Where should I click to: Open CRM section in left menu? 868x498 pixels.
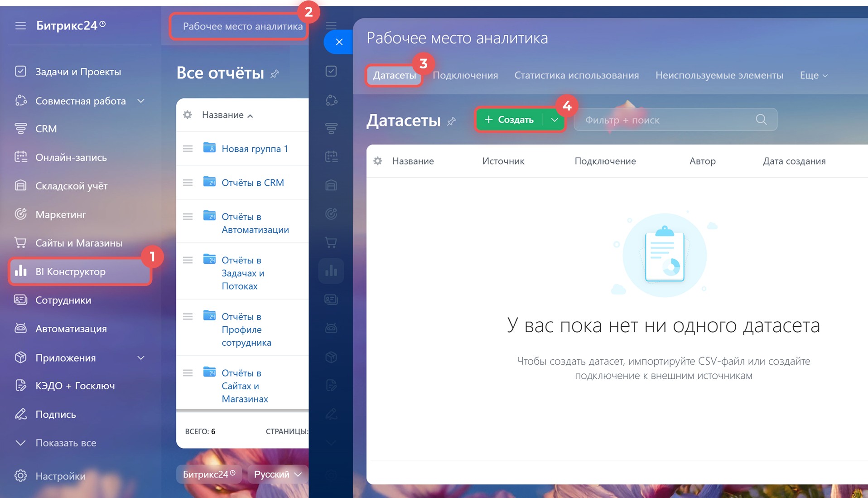point(46,129)
